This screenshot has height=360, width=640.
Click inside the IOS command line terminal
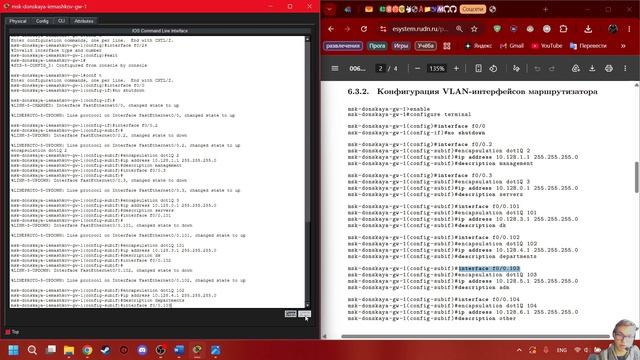(157, 171)
